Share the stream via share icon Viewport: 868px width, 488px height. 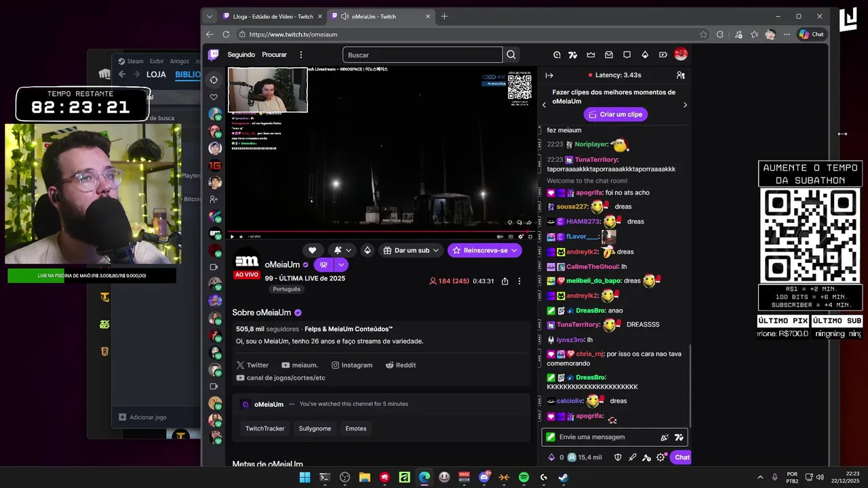pyautogui.click(x=505, y=281)
